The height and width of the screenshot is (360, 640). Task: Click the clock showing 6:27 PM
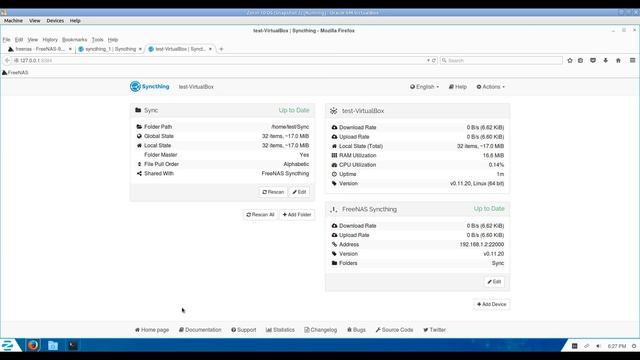point(617,346)
